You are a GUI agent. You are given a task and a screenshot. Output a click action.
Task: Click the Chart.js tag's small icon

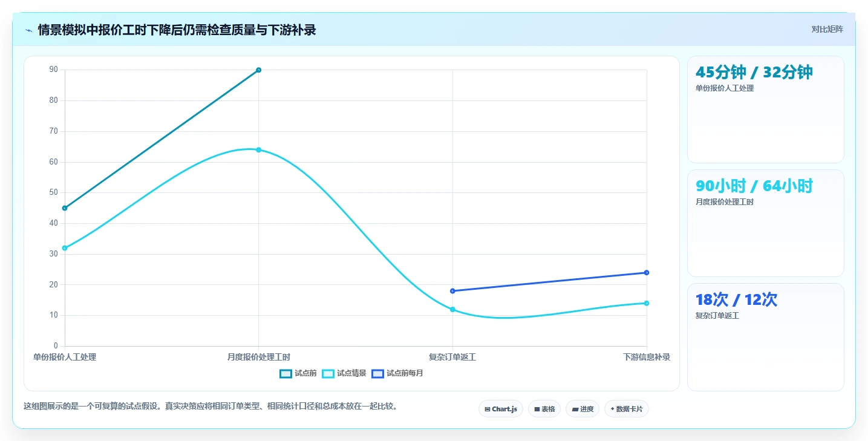click(488, 410)
